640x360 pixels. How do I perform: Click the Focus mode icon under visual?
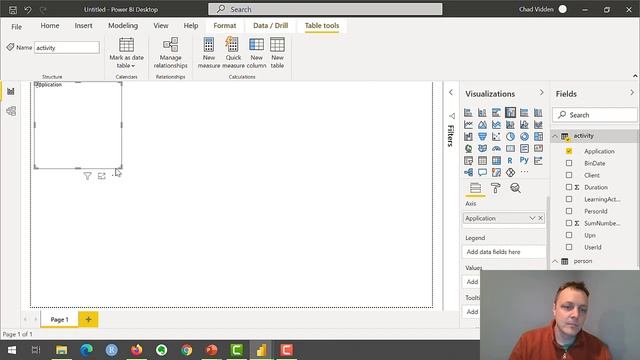point(102,176)
